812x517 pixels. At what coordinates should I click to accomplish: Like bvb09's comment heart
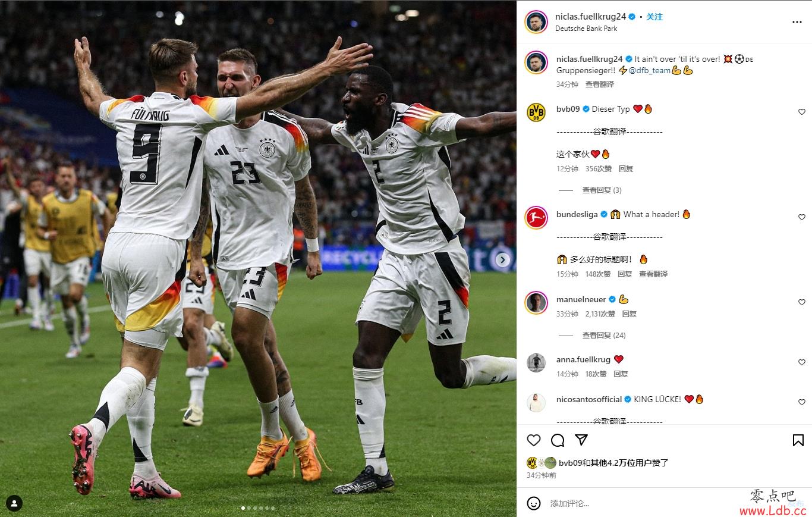click(801, 112)
